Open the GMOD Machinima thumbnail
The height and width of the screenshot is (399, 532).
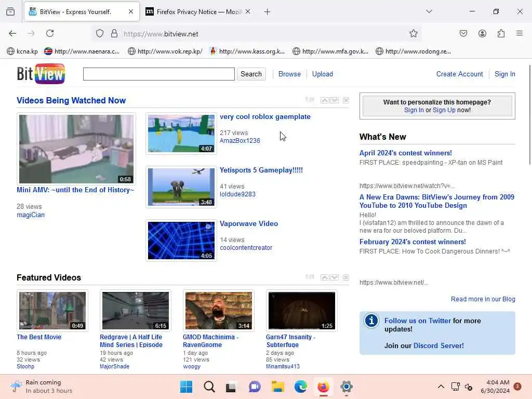(x=219, y=311)
